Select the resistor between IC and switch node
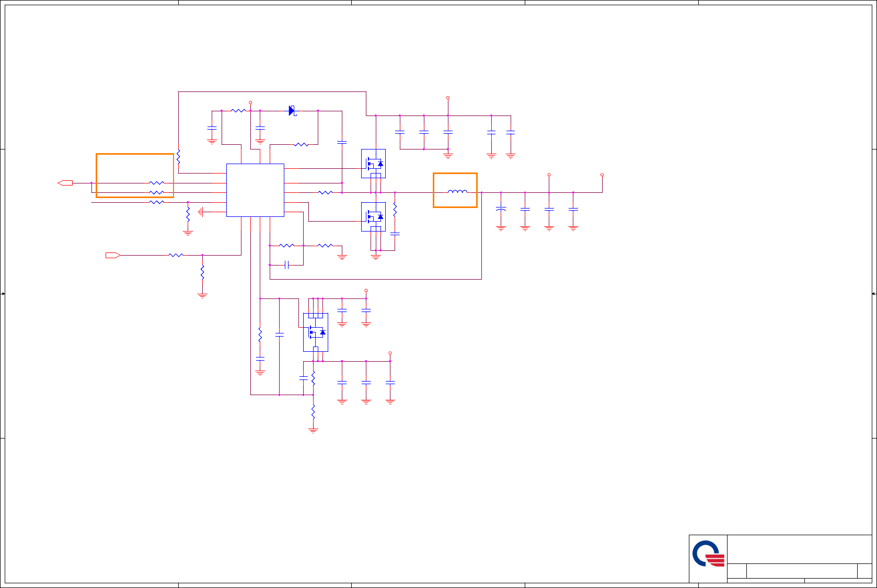 tap(325, 192)
